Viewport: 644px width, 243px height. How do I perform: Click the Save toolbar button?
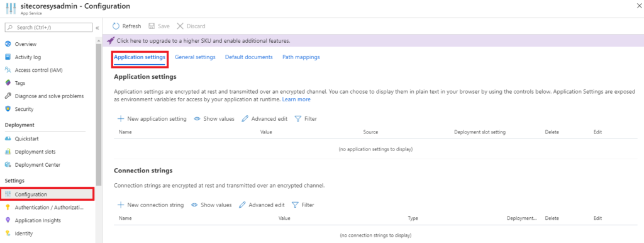point(159,26)
